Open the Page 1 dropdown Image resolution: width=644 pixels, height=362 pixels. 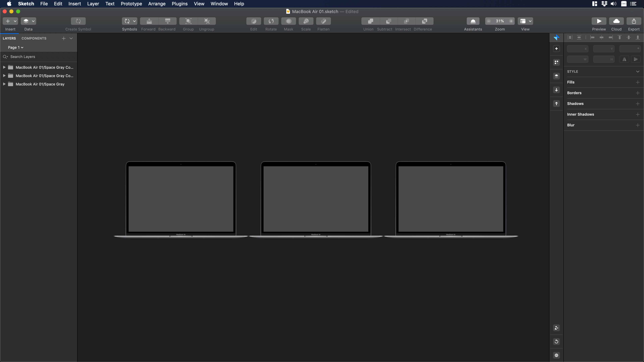[15, 47]
